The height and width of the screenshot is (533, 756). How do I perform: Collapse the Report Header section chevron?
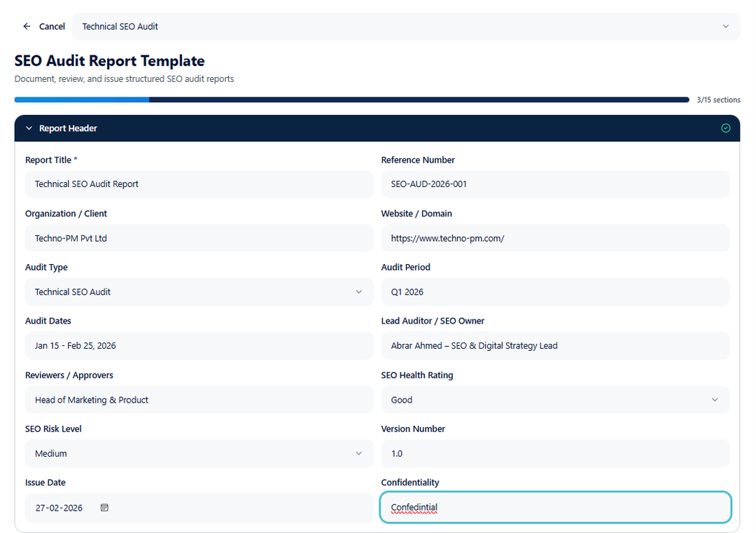[x=29, y=128]
